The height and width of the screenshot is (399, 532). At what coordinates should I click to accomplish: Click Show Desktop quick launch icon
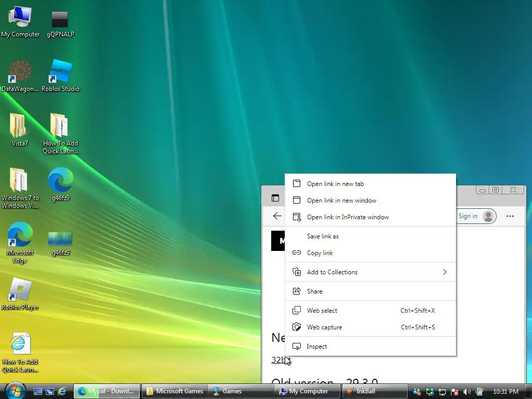37,392
